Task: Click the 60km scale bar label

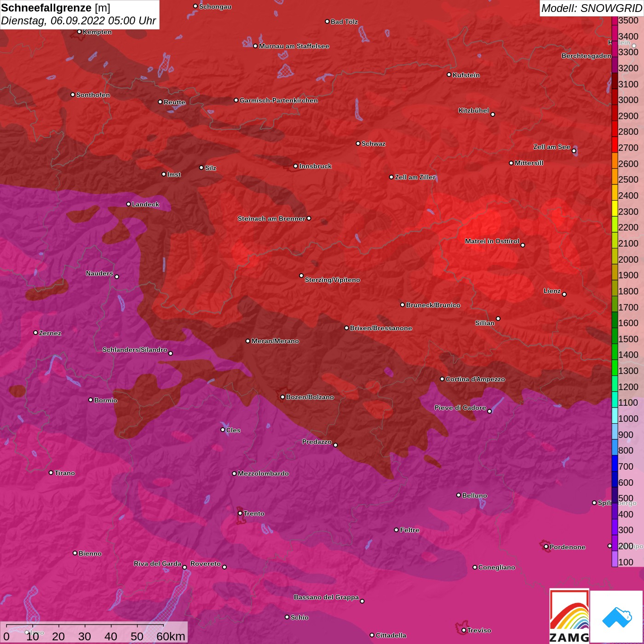Action: coord(171,636)
